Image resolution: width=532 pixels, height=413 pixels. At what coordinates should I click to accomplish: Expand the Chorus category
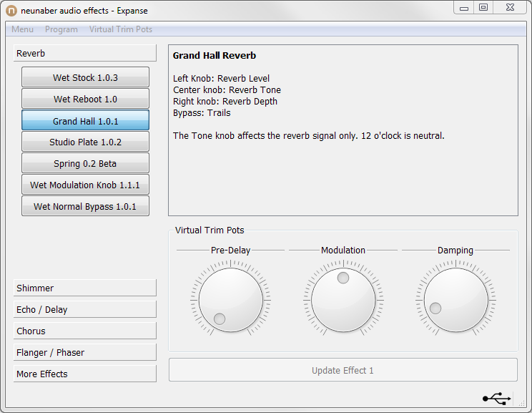pyautogui.click(x=85, y=331)
